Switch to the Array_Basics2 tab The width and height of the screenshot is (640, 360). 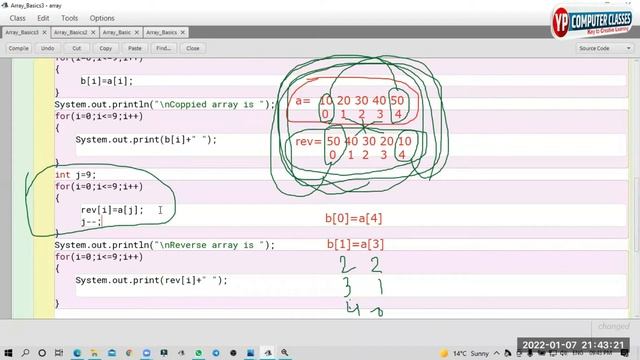(71, 32)
